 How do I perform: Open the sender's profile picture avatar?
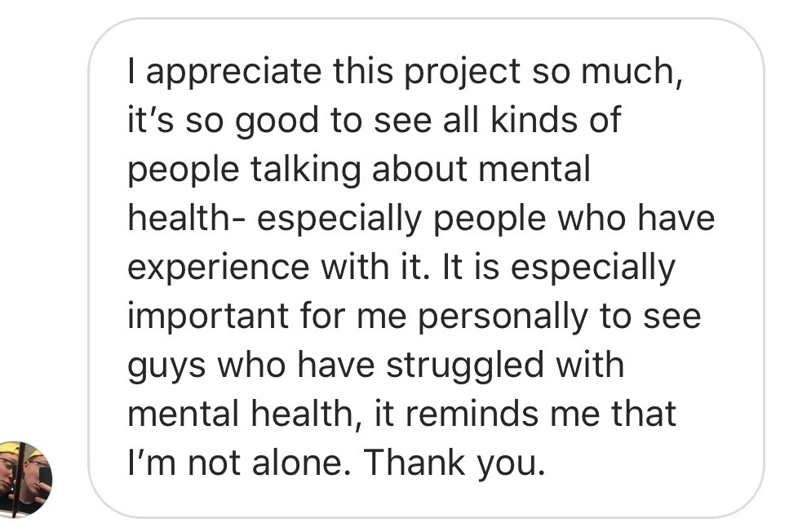click(x=25, y=478)
